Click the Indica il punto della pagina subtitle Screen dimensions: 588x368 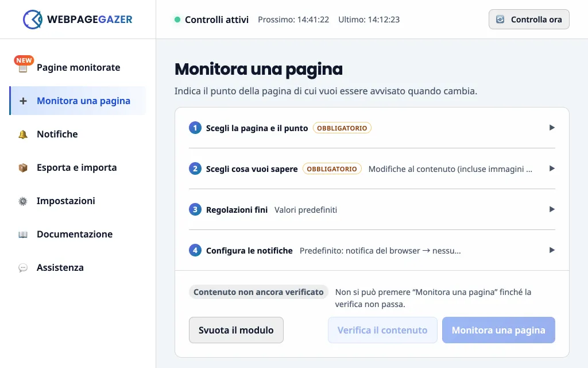(x=326, y=91)
